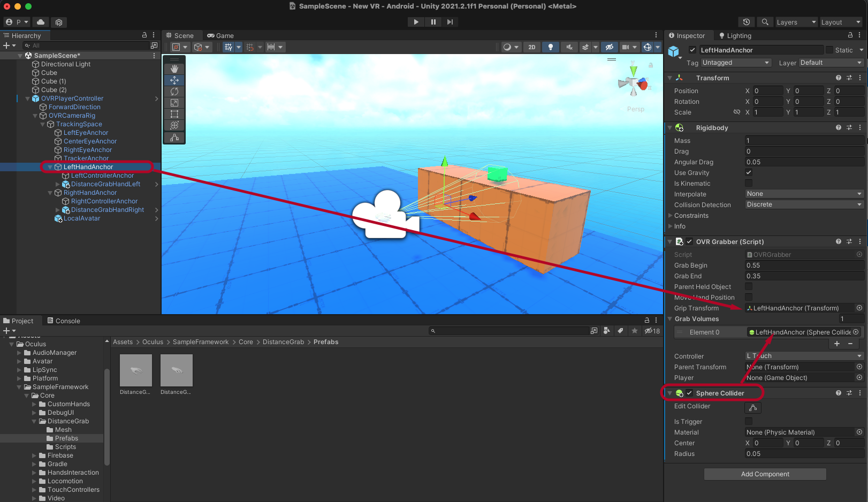Click the Rigidbody Mass field
868x502 pixels.
804,140
